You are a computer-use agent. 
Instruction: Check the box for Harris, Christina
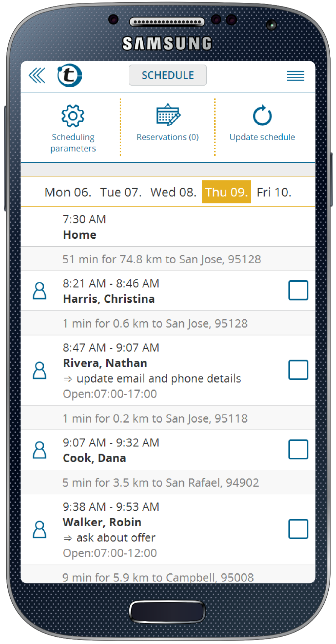pos(298,290)
